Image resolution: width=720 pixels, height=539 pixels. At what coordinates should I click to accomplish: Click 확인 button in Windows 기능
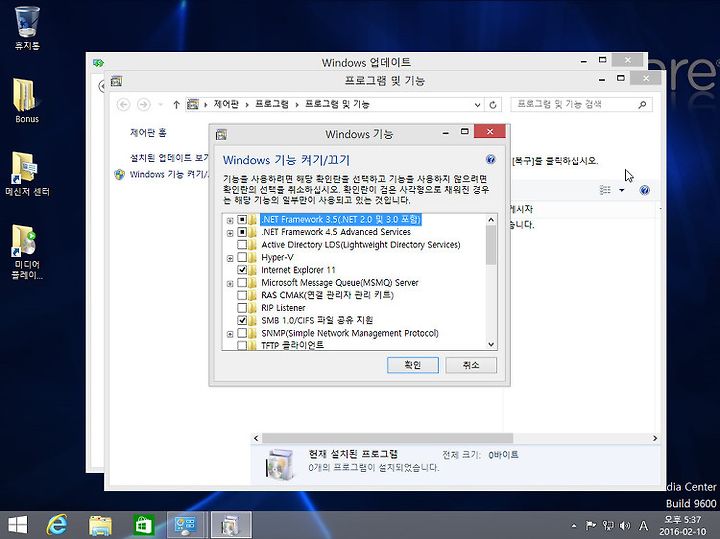tap(413, 365)
